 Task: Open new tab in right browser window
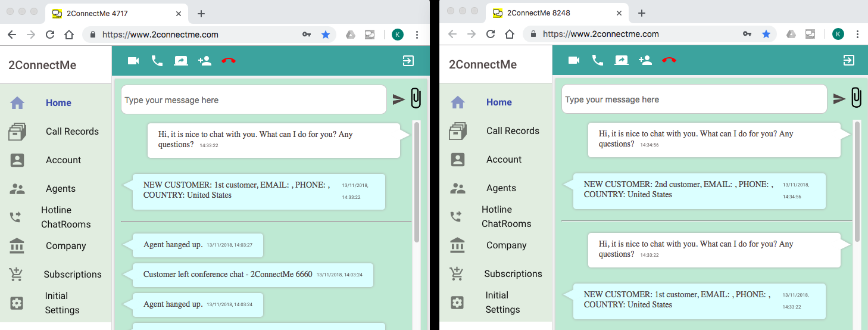(642, 14)
